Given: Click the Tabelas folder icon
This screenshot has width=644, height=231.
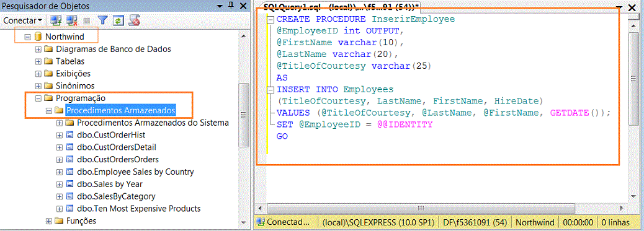Looking at the screenshot, I should (49, 61).
